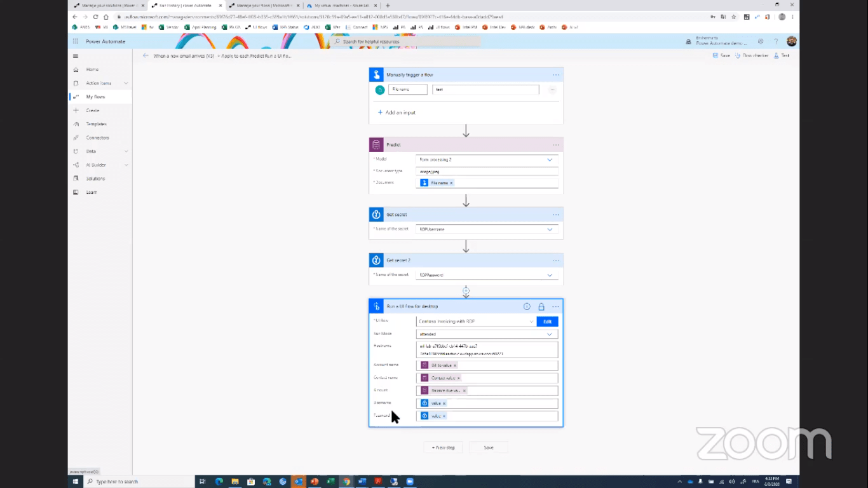Screen dimensions: 868x488
Task: Click the Run a UI flow cursor icon
Action: click(376, 306)
